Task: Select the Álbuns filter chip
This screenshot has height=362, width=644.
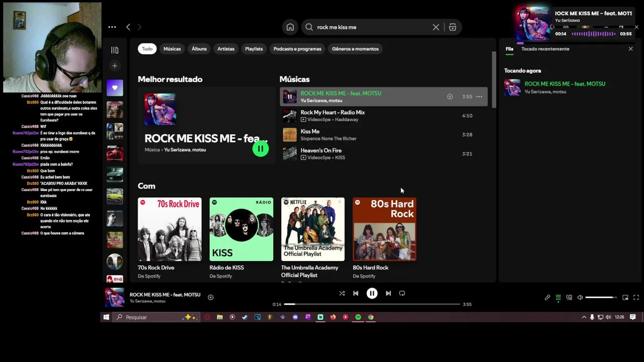Action: point(199,49)
